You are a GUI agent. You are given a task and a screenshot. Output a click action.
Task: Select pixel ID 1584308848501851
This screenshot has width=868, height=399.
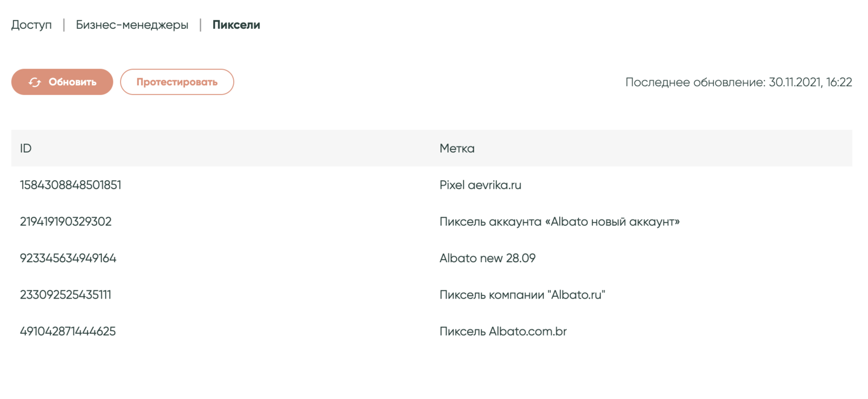[71, 185]
